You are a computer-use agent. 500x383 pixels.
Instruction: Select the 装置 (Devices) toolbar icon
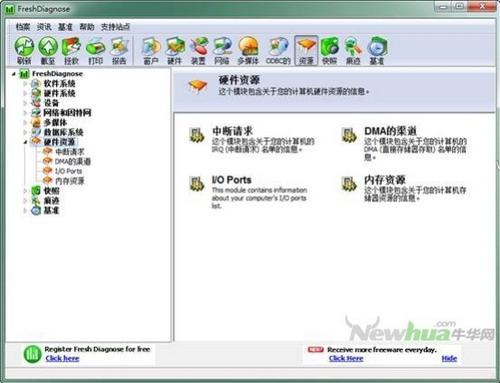[x=198, y=51]
